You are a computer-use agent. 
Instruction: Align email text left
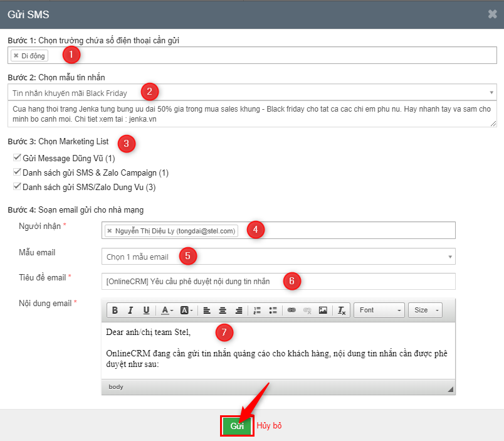point(207,311)
